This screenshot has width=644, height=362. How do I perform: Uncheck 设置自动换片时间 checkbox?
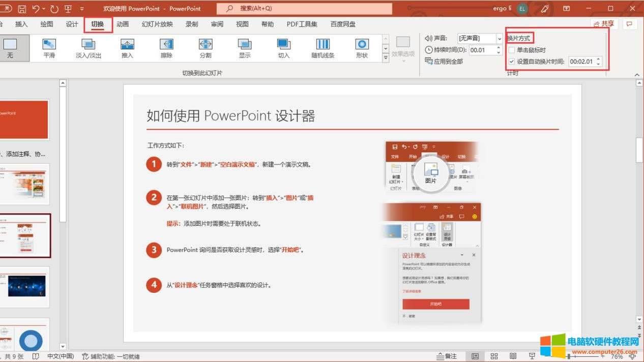pyautogui.click(x=512, y=62)
